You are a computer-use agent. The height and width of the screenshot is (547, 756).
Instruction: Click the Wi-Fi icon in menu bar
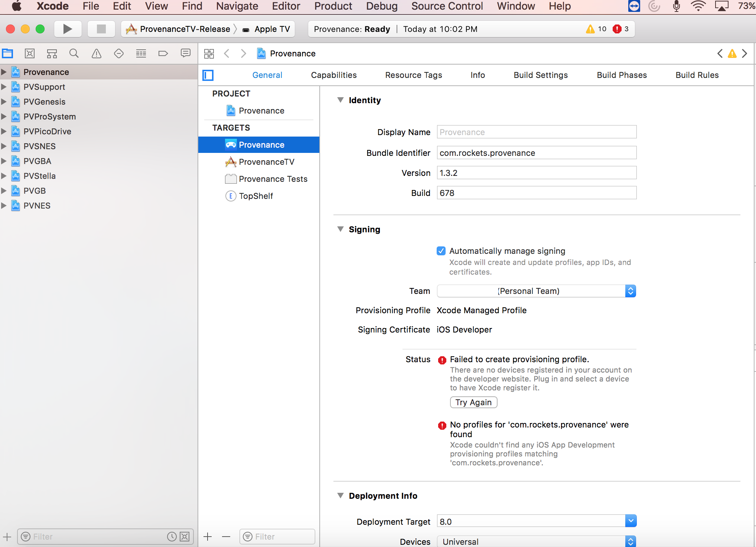pos(698,6)
